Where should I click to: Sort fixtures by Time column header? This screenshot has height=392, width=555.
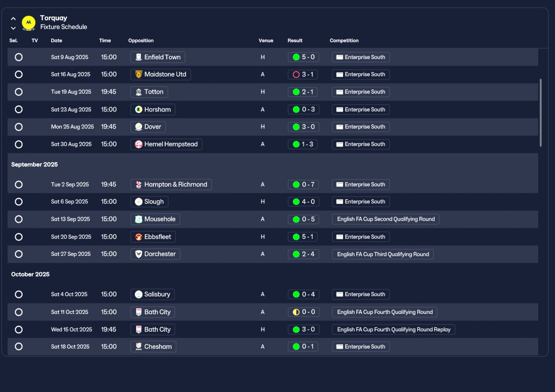(105, 40)
